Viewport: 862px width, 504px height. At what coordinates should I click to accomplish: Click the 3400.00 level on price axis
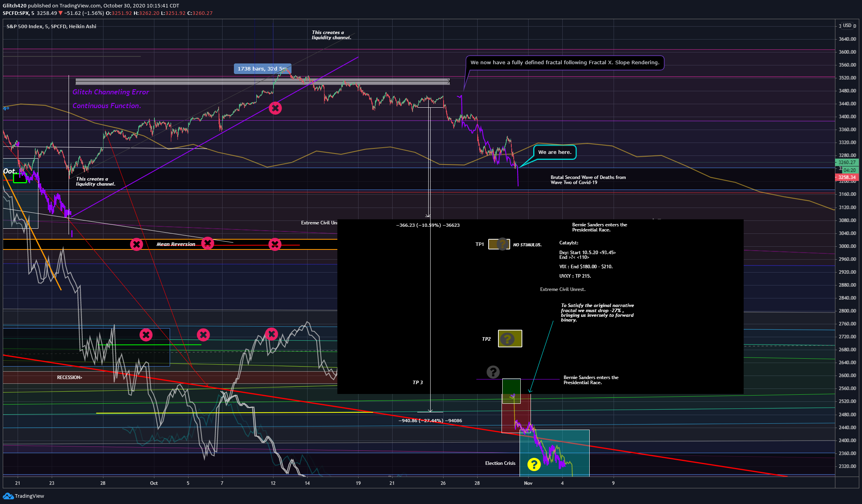[847, 117]
